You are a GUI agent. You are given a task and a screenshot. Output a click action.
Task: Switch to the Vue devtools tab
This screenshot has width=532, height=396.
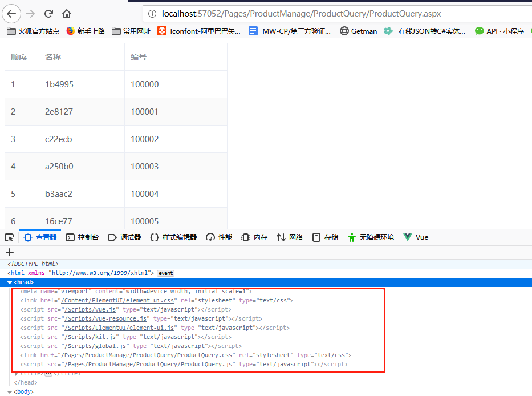point(416,237)
